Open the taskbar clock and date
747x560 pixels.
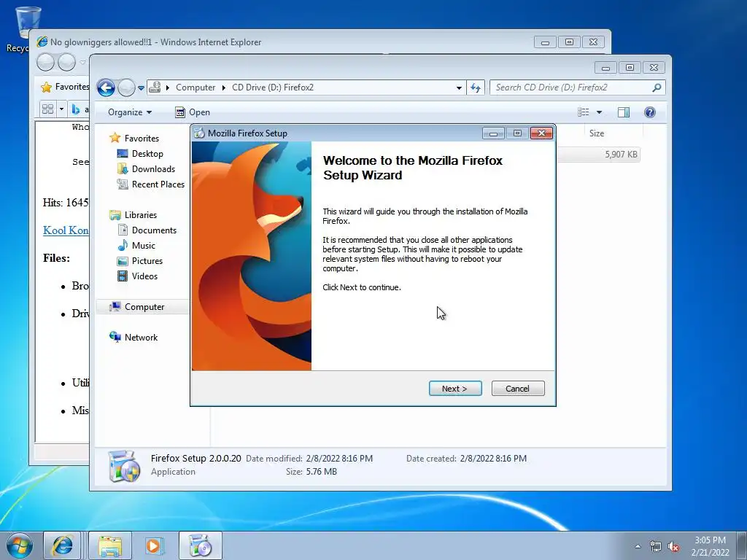click(x=710, y=546)
